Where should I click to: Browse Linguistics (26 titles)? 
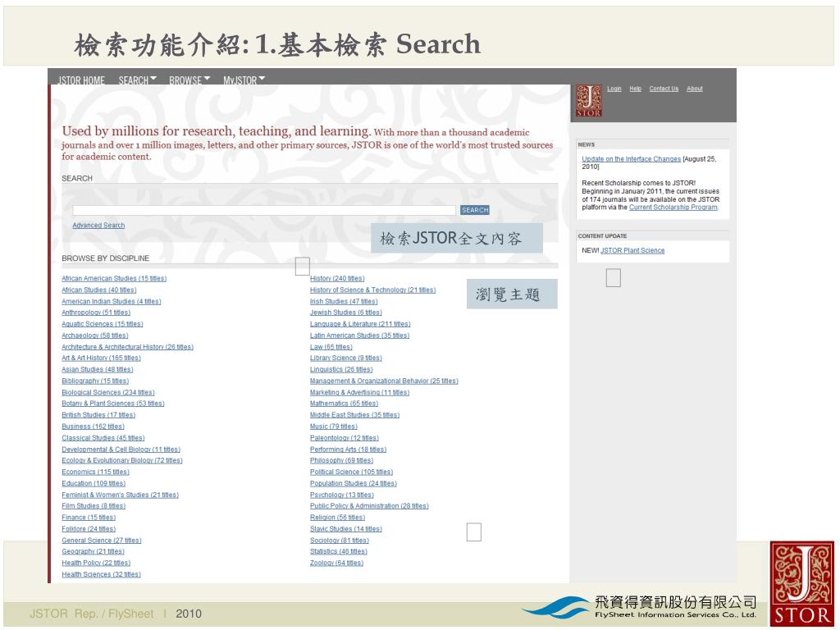coord(341,370)
